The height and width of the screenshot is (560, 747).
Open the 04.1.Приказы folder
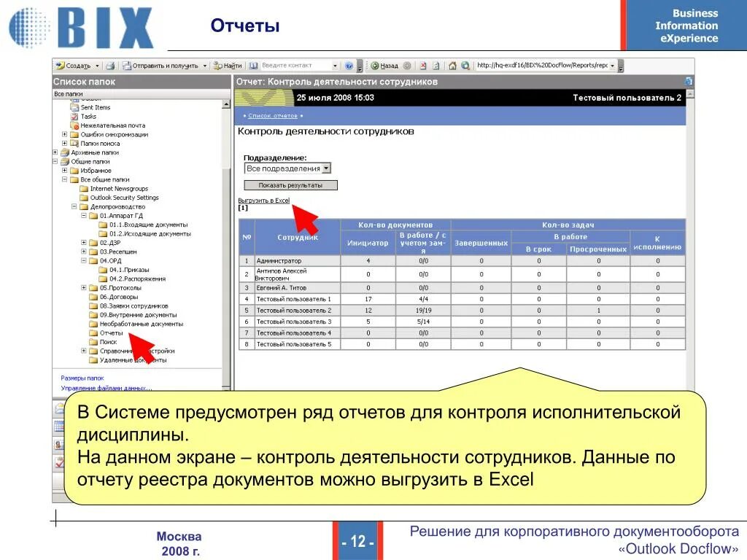coord(129,270)
